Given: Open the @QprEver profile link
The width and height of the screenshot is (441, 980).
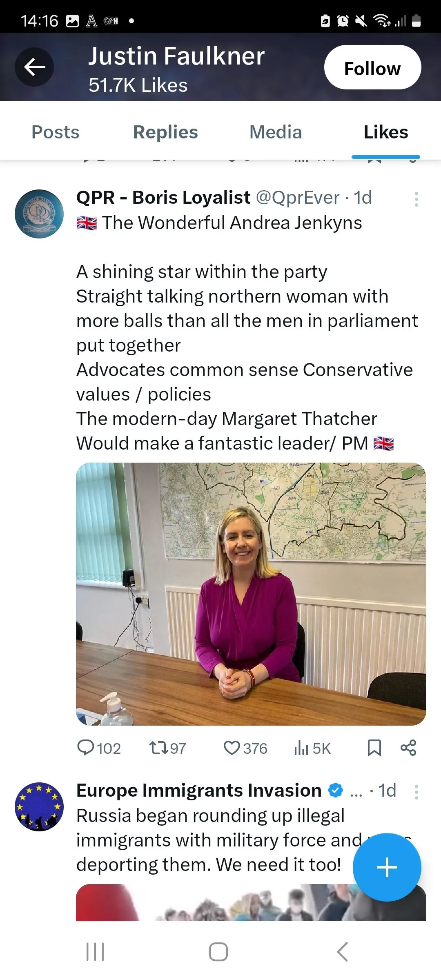Looking at the screenshot, I should tap(298, 198).
